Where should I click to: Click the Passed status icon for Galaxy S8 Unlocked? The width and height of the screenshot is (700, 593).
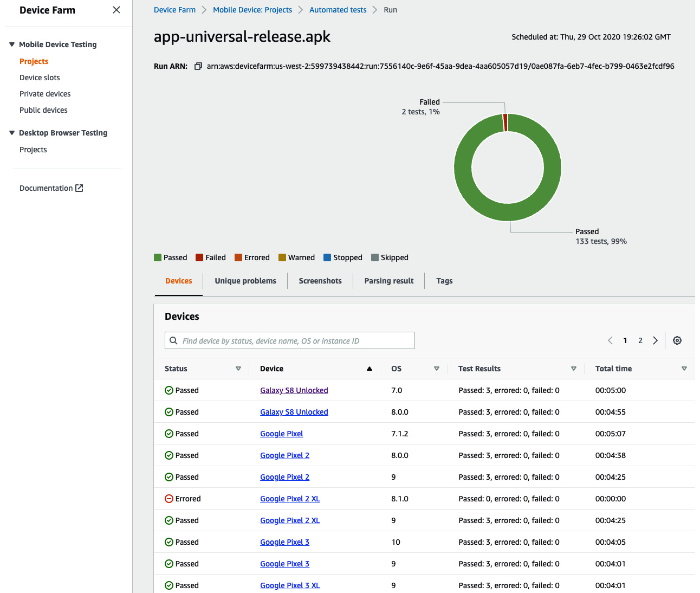tap(168, 390)
